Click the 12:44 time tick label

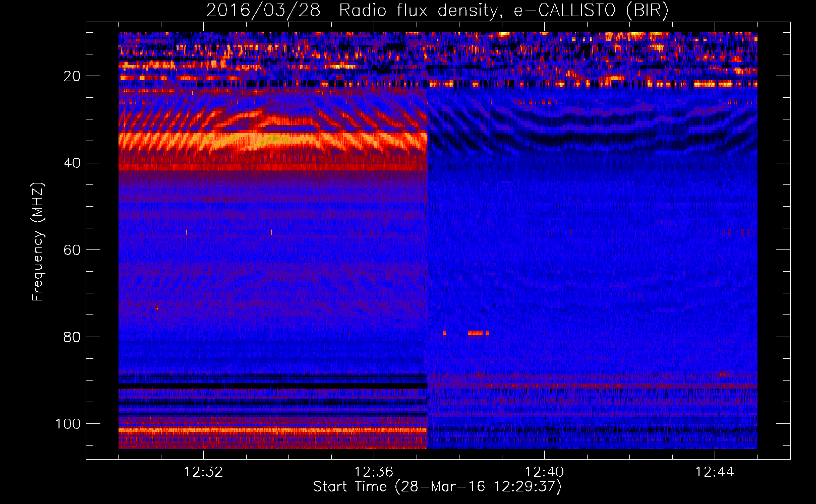click(715, 472)
